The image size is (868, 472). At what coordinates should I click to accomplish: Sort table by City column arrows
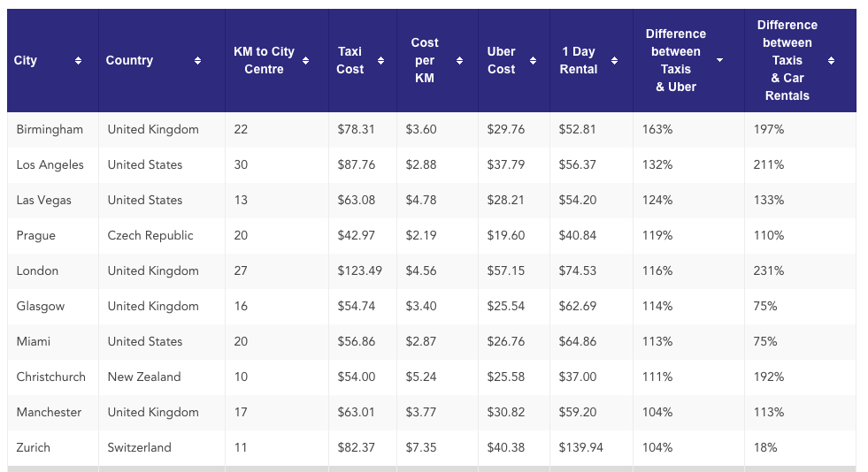coord(78,61)
